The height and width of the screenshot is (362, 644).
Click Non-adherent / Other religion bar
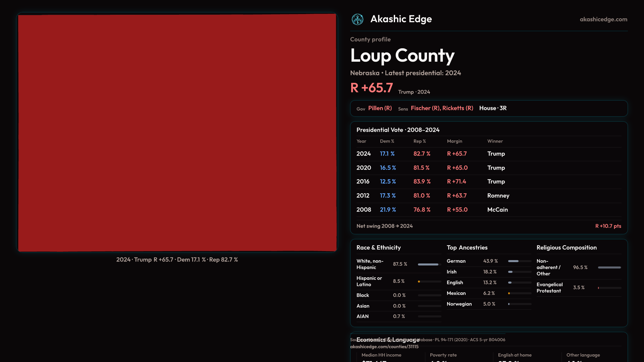pos(609,267)
